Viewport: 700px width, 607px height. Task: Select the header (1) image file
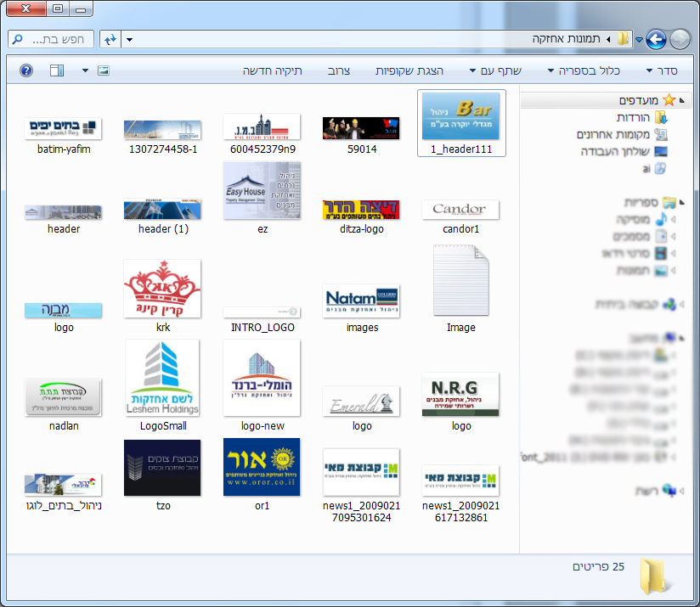point(162,216)
